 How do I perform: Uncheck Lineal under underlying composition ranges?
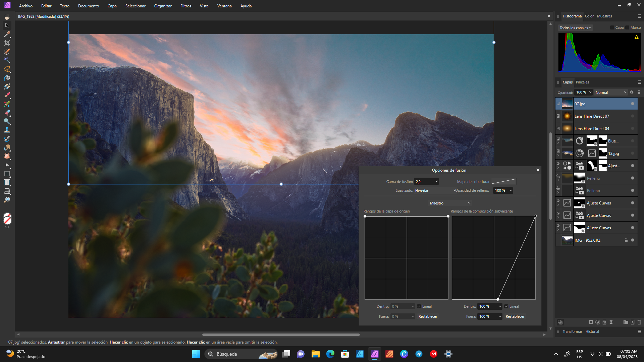pyautogui.click(x=506, y=306)
